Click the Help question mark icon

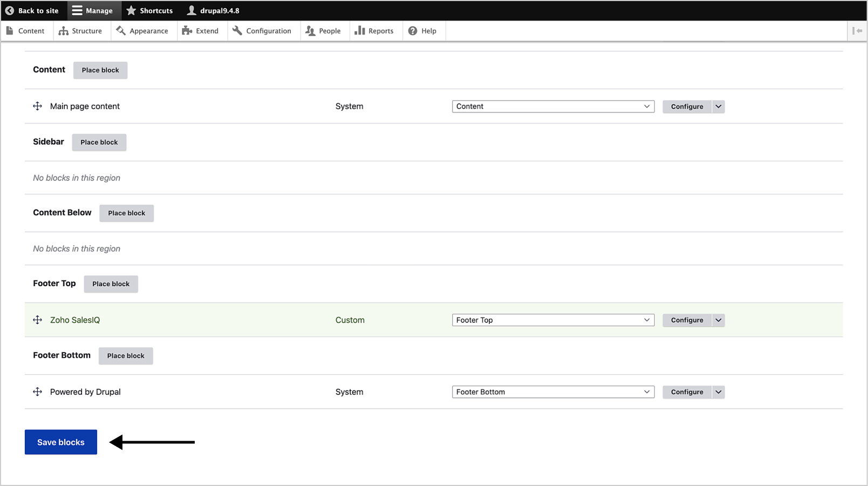pos(413,31)
